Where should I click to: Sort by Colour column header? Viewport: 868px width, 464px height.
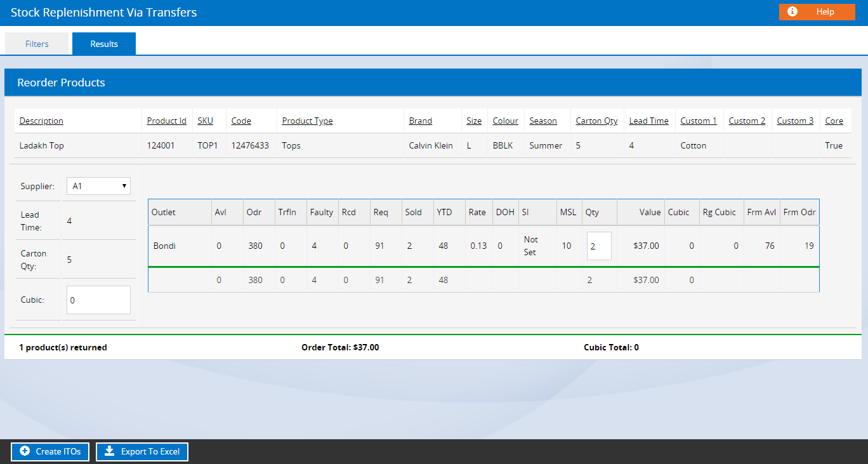point(506,121)
